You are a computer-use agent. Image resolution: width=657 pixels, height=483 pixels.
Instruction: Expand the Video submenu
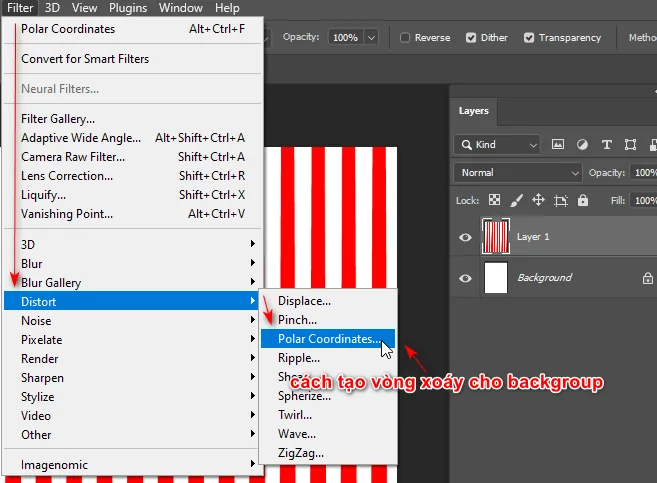133,416
